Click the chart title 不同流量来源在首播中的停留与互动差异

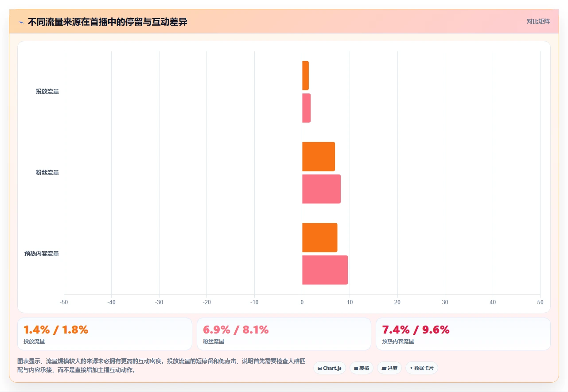[107, 22]
